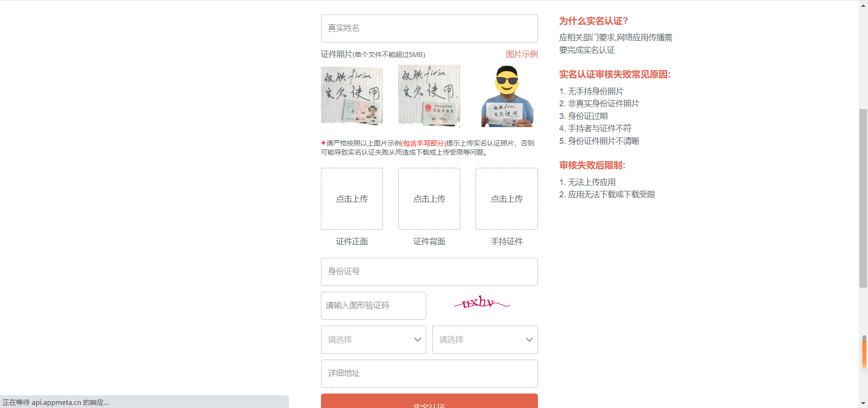
Task: Open the first 请选择 region dropdown
Action: [x=373, y=340]
